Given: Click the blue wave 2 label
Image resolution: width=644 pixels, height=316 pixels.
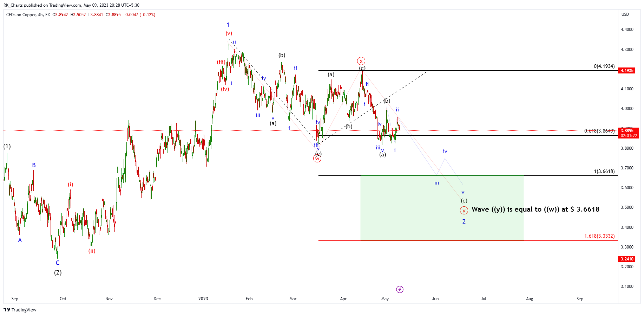Looking at the screenshot, I should pos(464,221).
